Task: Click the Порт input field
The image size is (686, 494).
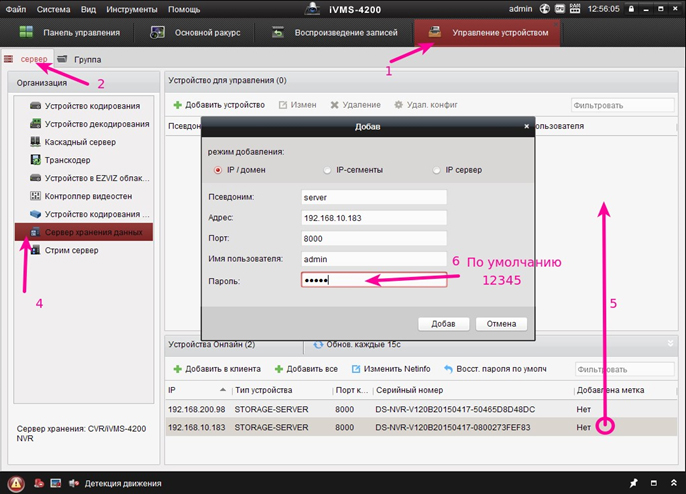Action: point(374,238)
